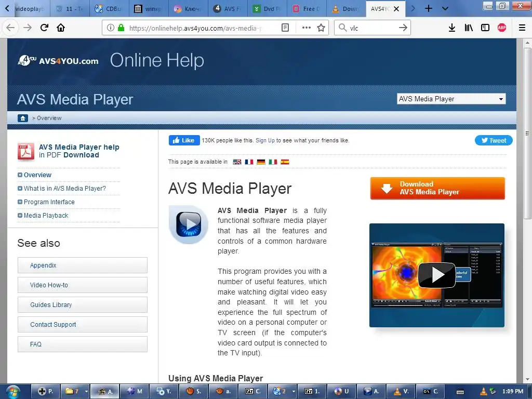Expand What is in AVS Media Player
532x399 pixels.
coord(20,188)
